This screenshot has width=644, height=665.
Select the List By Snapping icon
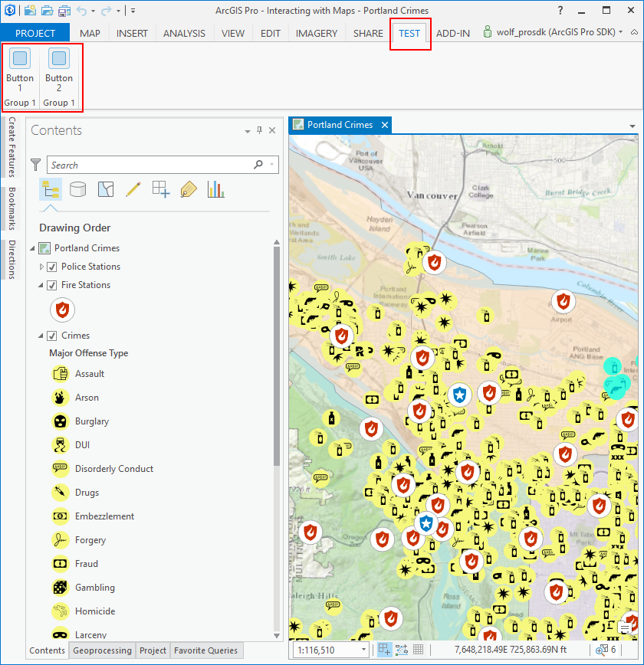tap(161, 189)
